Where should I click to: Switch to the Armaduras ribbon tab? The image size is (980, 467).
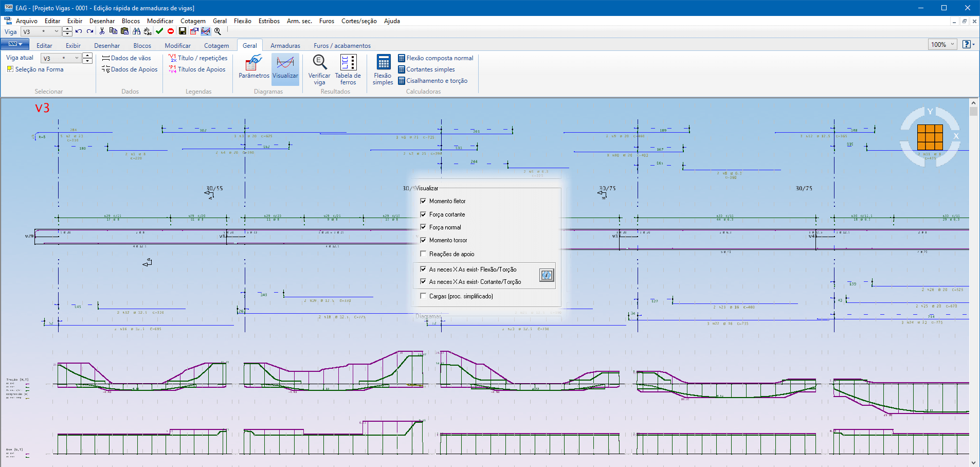[285, 46]
